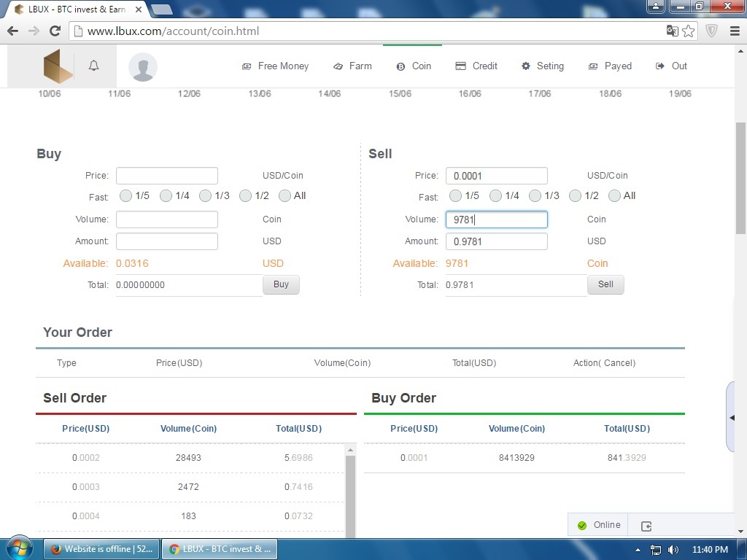Open the user avatar profile picture
The width and height of the screenshot is (747, 560).
pyautogui.click(x=143, y=66)
